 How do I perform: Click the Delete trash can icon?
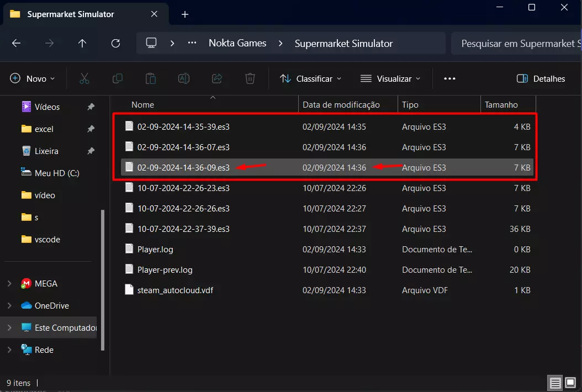[250, 79]
